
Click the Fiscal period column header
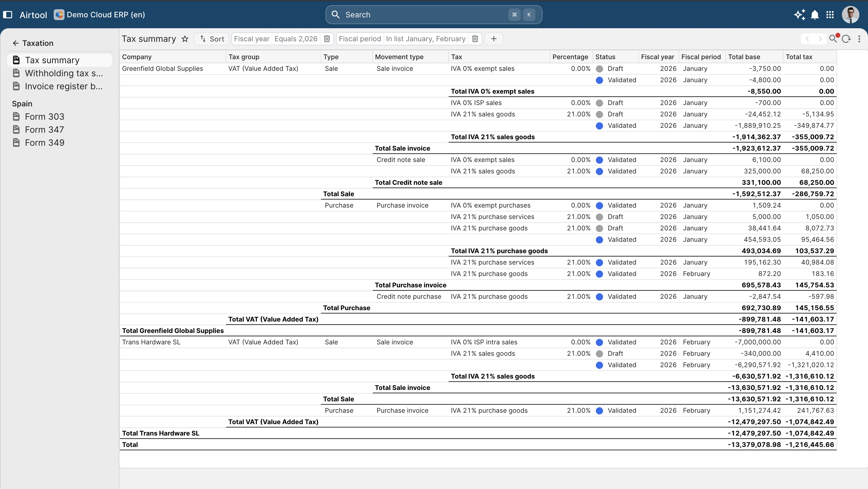pos(702,57)
